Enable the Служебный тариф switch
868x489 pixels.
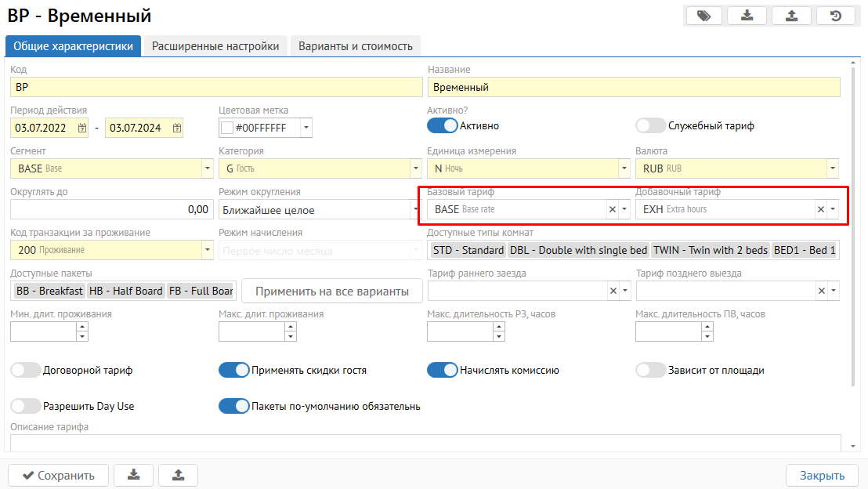pos(650,125)
